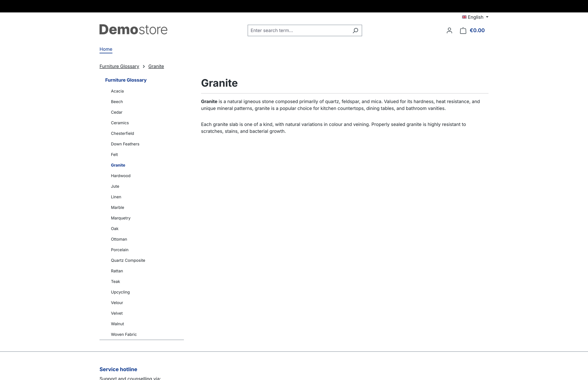Viewport: 588px width, 380px height.
Task: Open the Chesterfield glossary entry
Action: 122,133
